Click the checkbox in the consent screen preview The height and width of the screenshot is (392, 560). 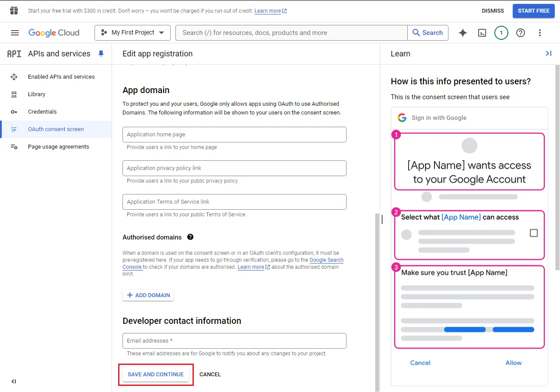534,233
